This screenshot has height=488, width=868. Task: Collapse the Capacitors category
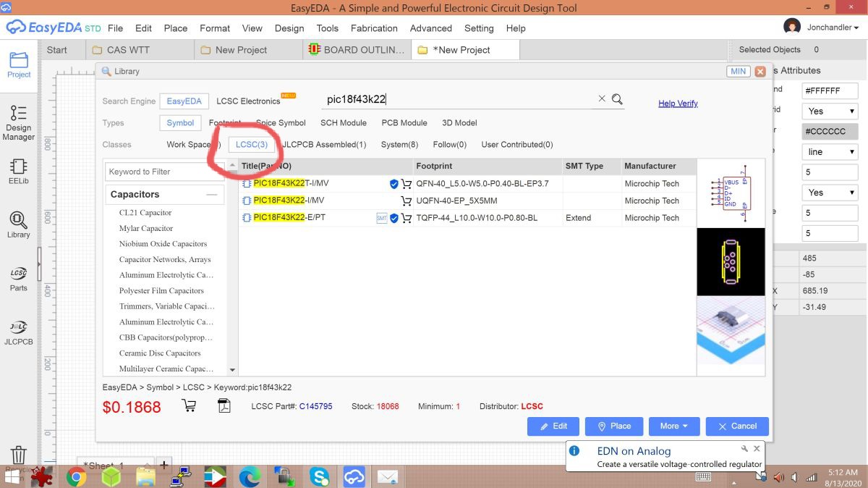pyautogui.click(x=211, y=194)
